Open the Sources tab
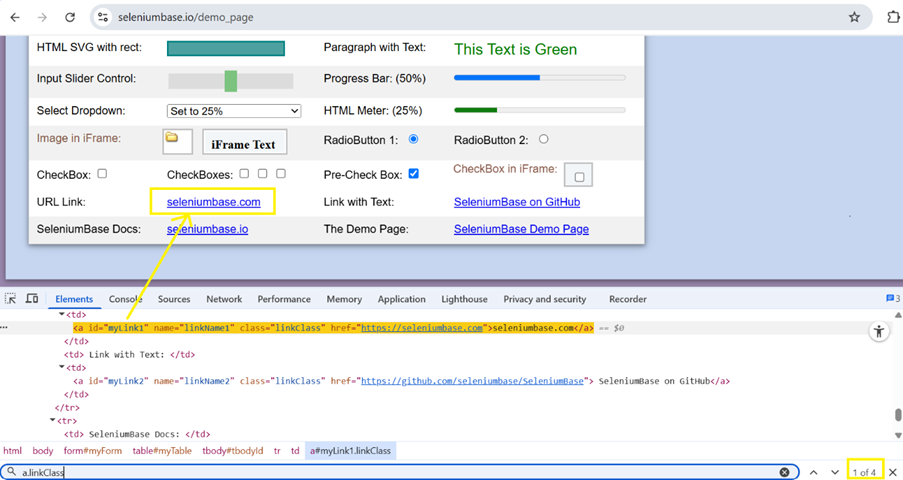 click(x=174, y=299)
